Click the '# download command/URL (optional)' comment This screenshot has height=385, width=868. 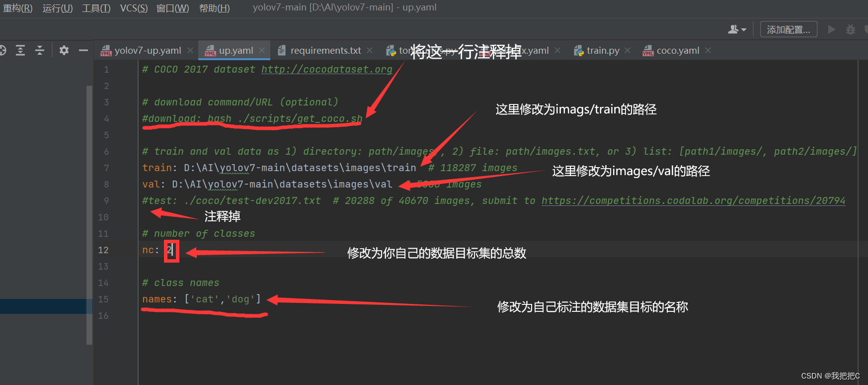click(240, 102)
